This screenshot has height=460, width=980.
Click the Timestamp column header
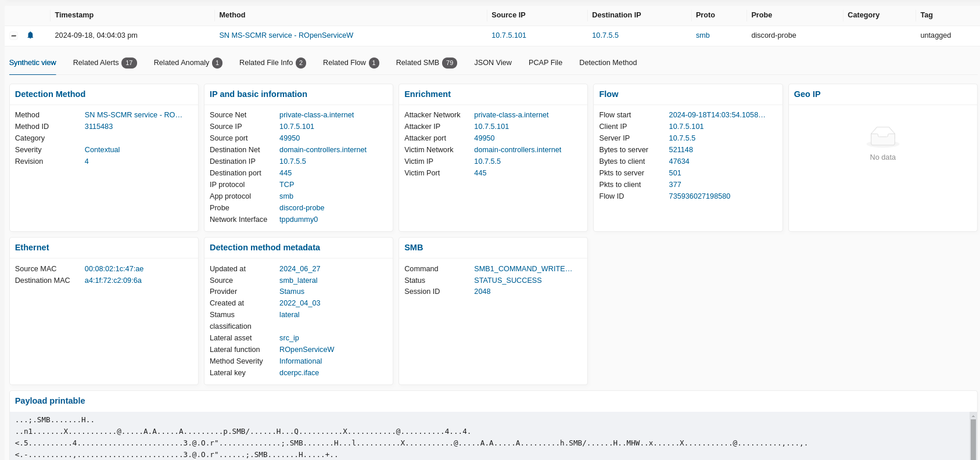pyautogui.click(x=74, y=15)
